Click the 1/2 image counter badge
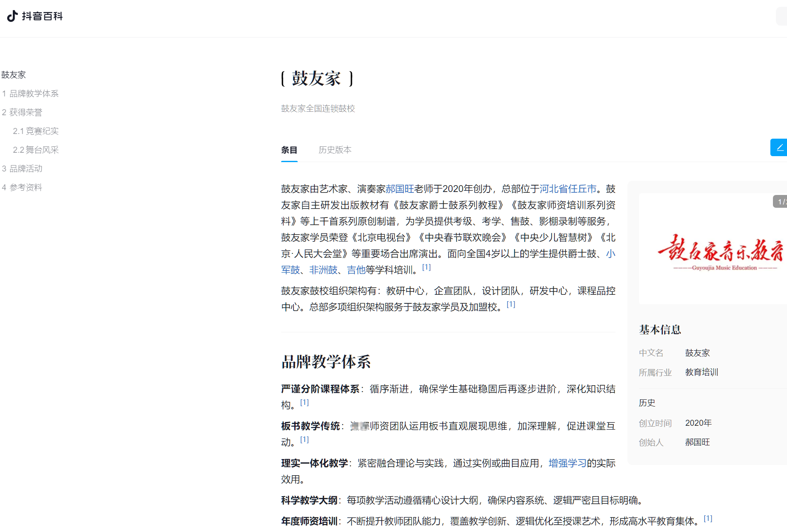The width and height of the screenshot is (787, 532). 781,201
